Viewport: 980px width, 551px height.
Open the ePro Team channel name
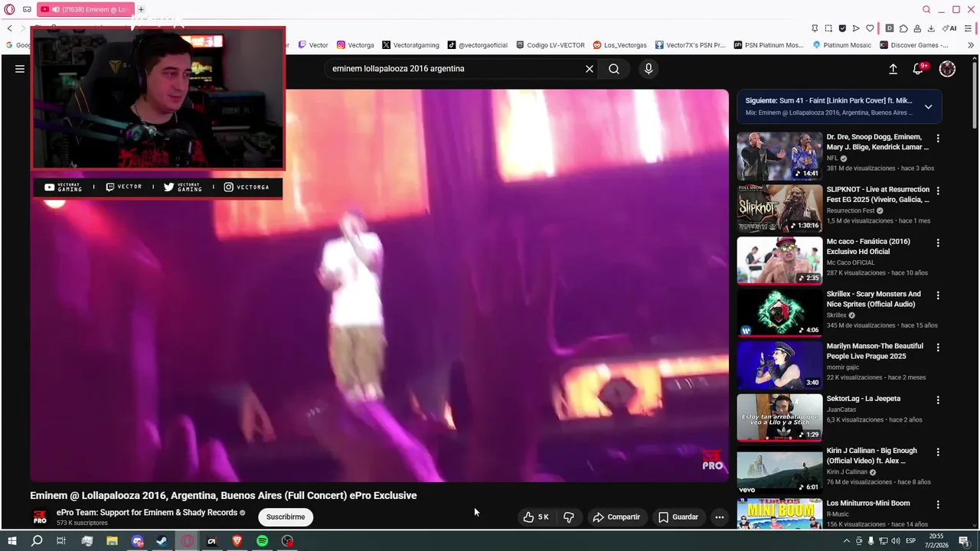click(x=147, y=513)
